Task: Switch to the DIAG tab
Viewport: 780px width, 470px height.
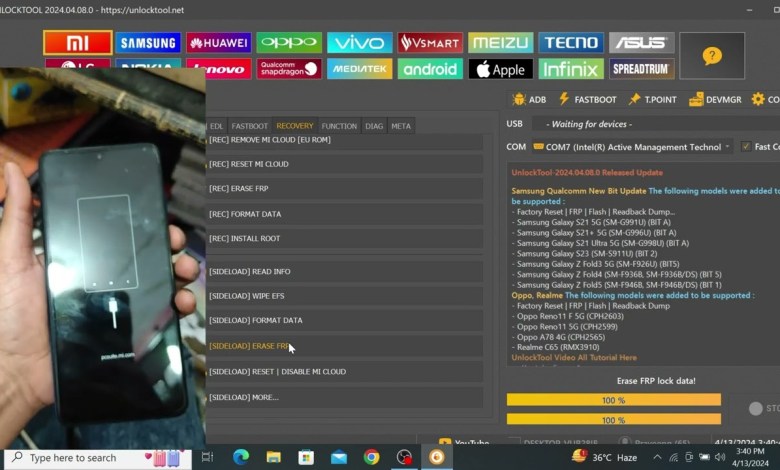Action: point(374,126)
